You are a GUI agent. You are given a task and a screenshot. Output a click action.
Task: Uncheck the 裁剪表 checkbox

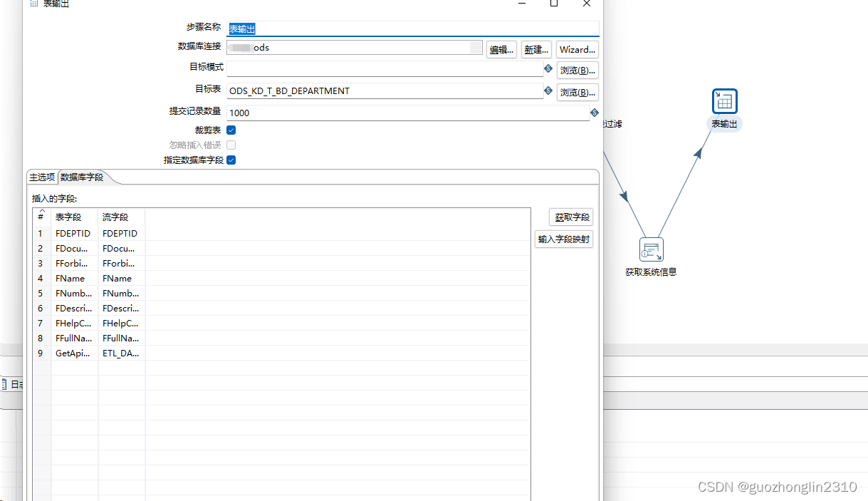pos(231,130)
